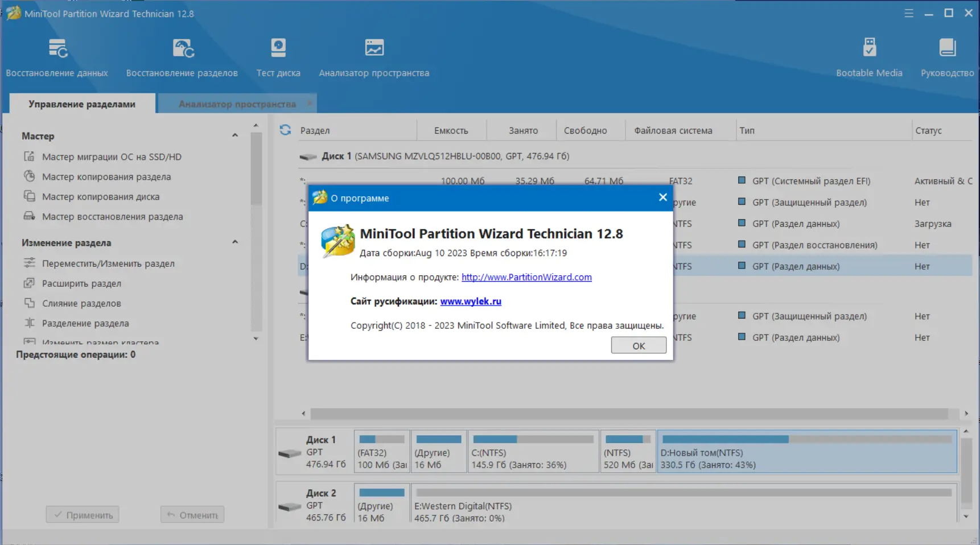Select Мастер миграции ОС на SSD/HD
The image size is (980, 545).
(112, 156)
